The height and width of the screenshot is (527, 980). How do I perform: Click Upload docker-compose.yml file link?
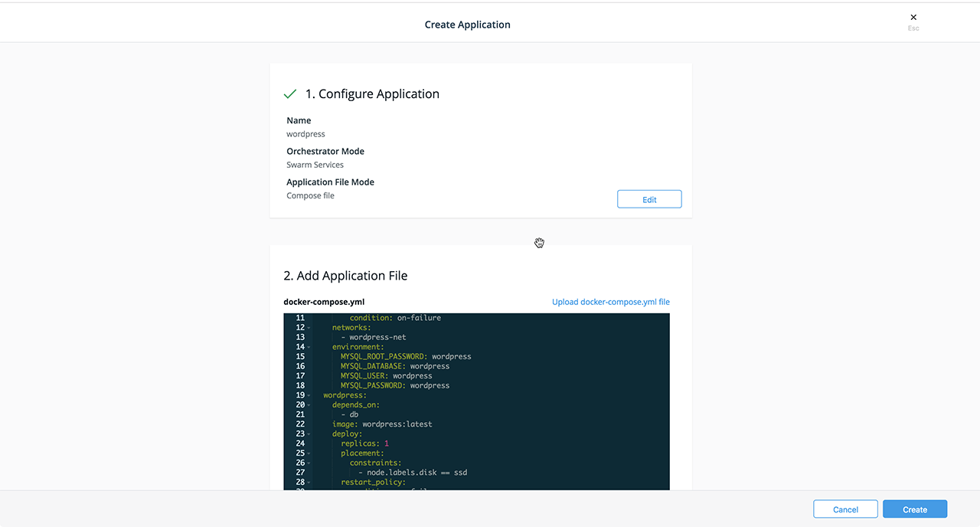610,302
